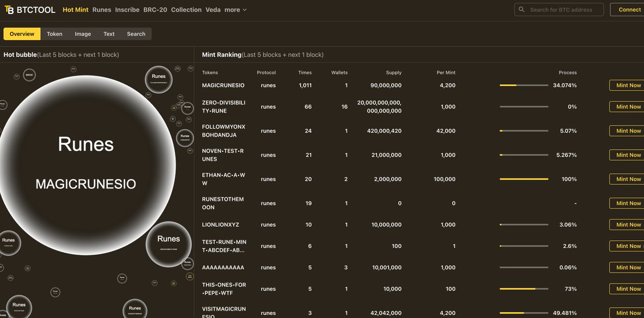Open the Hot Mint menu item
This screenshot has width=644, height=318.
76,10
